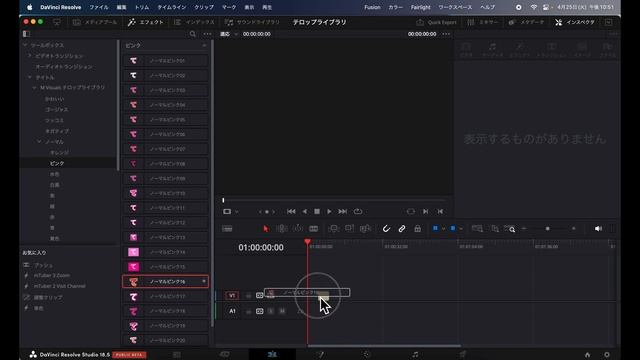Select the Selection Mode arrow tool
Image resolution: width=640 pixels, height=360 pixels.
pos(266,229)
